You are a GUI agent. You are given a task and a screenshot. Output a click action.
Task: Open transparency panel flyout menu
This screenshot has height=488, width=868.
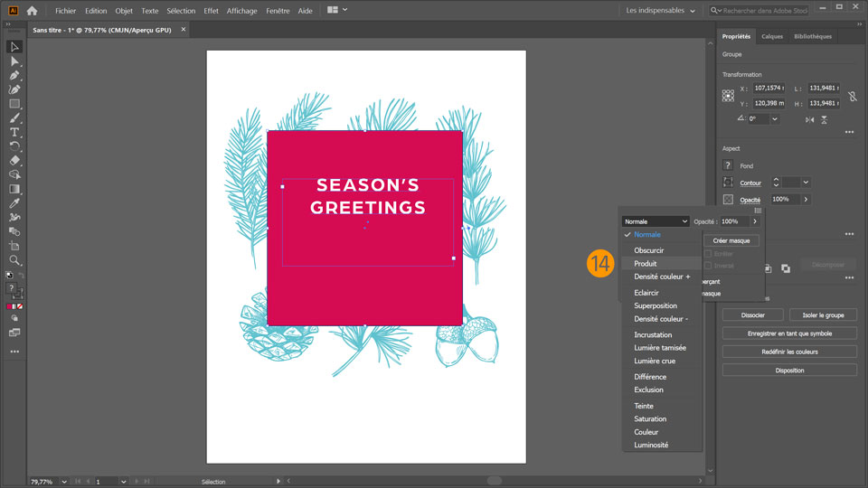point(758,211)
